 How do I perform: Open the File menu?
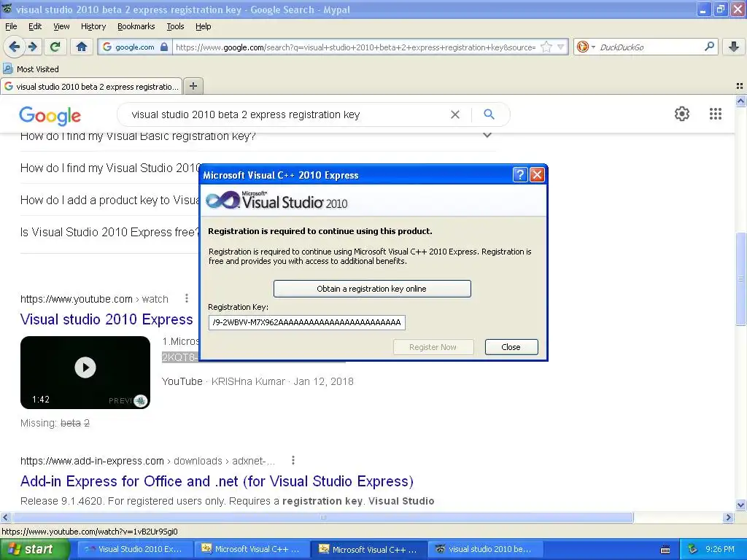pyautogui.click(x=11, y=26)
